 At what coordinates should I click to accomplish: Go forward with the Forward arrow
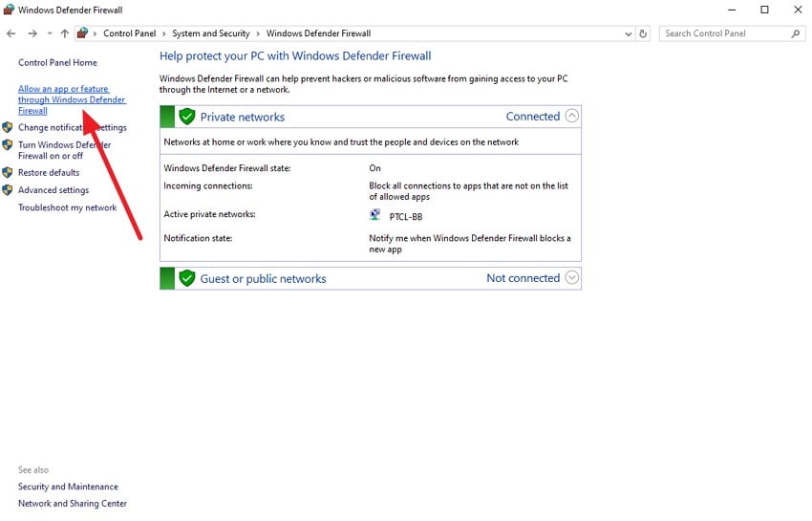pyautogui.click(x=32, y=33)
